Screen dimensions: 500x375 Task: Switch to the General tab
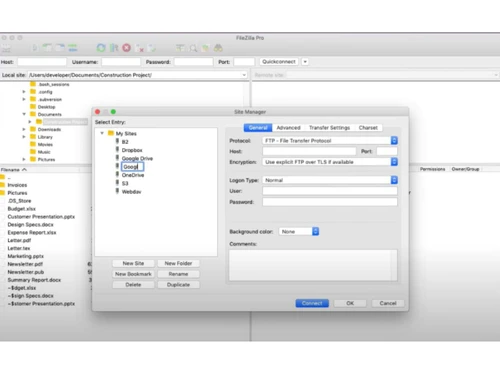click(x=258, y=128)
